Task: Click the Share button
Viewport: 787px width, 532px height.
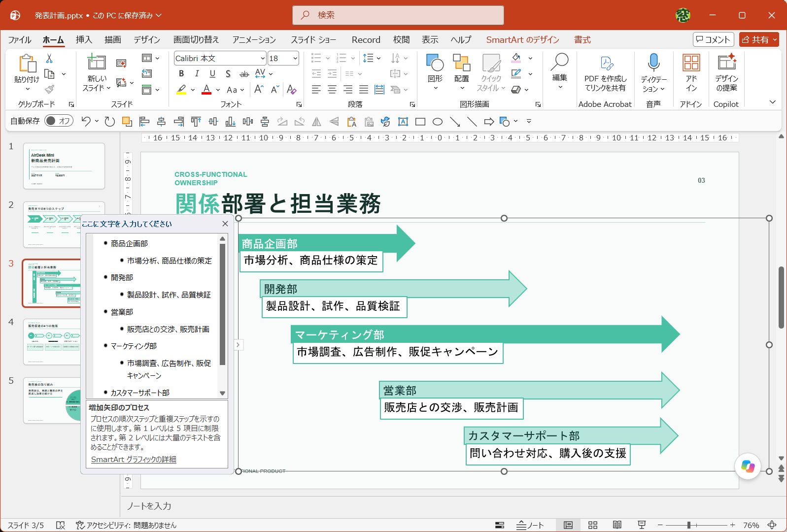Action: pos(759,39)
